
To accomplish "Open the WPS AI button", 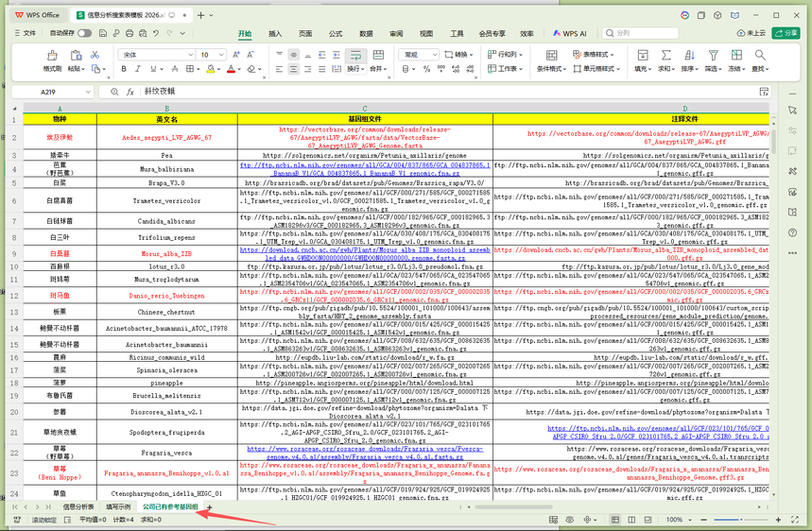I will [570, 33].
